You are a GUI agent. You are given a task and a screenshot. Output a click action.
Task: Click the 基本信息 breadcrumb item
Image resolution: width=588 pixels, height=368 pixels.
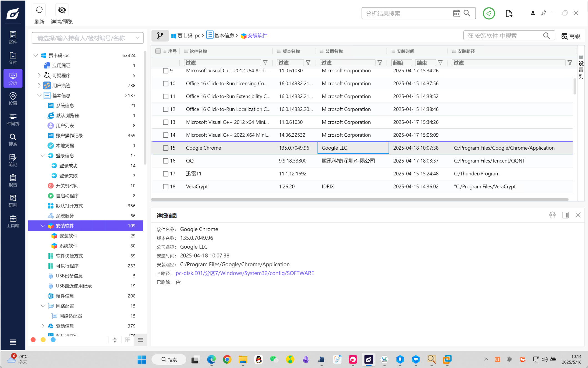point(224,36)
